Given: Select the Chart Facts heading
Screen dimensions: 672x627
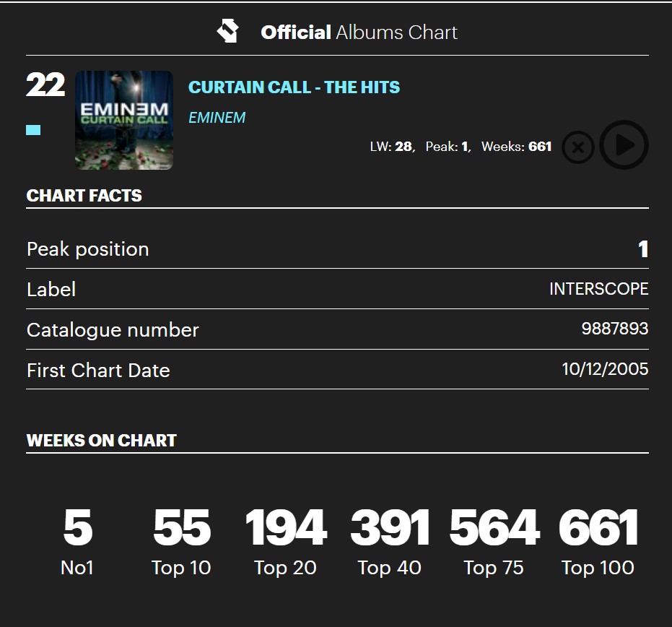Looking at the screenshot, I should pyautogui.click(x=84, y=196).
